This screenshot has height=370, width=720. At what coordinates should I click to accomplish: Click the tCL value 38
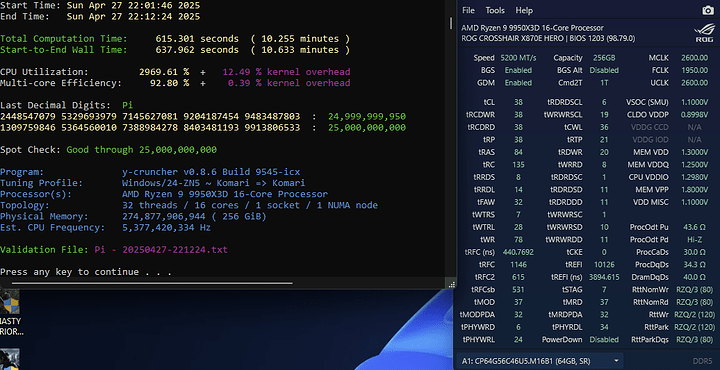click(x=518, y=102)
